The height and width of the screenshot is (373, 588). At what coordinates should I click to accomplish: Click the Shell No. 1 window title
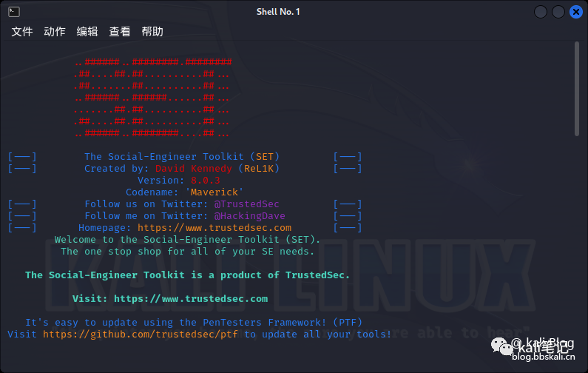point(278,12)
